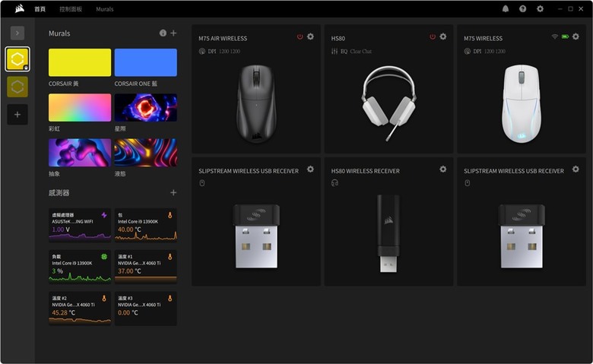Click the HS80 WIRELESS RECEIVER title
The height and width of the screenshot is (364, 593).
[366, 171]
